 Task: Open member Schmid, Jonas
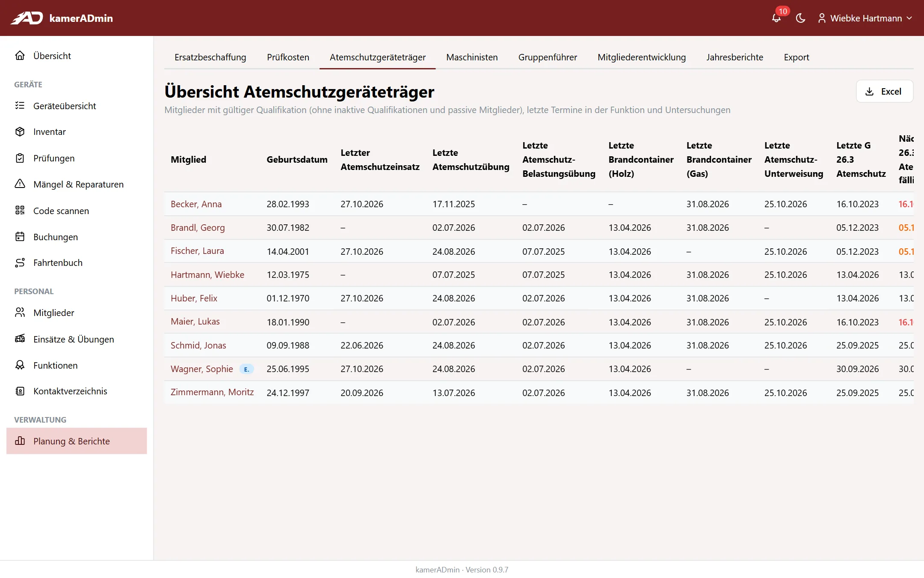pos(198,346)
